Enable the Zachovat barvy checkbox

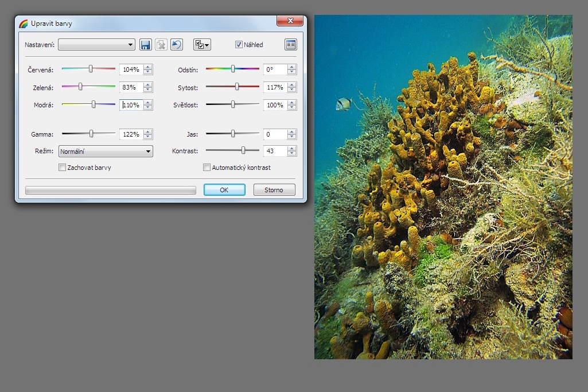point(63,168)
